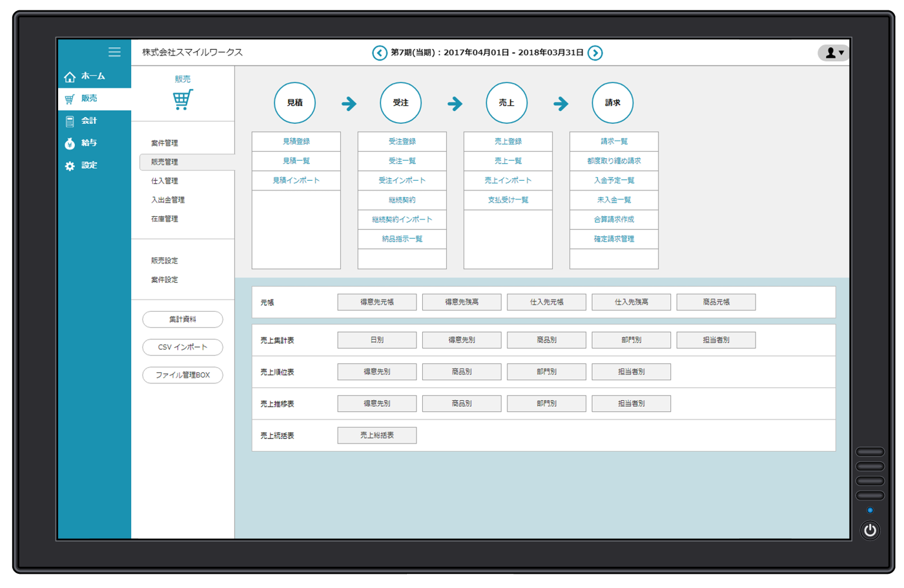Open 継続契約インポート link

[x=402, y=219]
